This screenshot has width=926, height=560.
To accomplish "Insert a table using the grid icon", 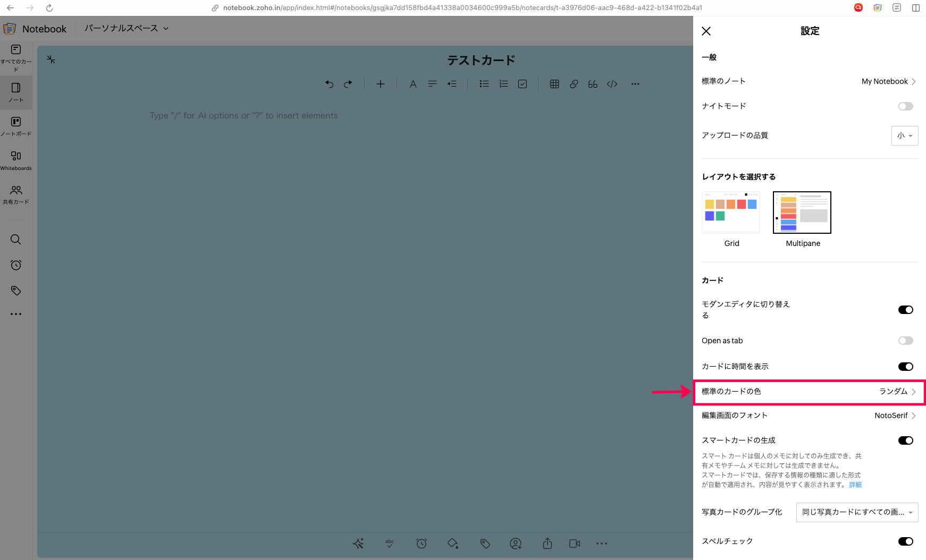I will 554,84.
